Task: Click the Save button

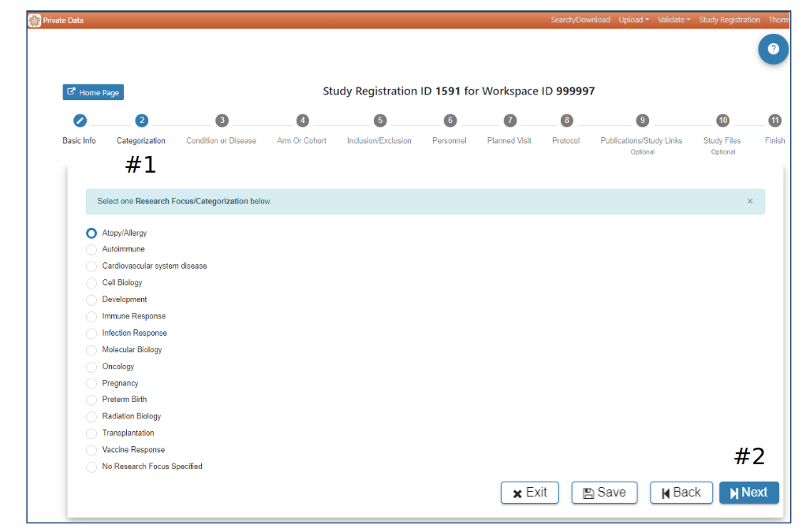Action: coord(604,493)
